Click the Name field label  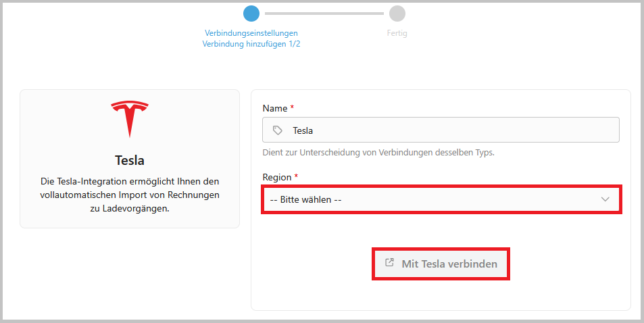coord(275,108)
